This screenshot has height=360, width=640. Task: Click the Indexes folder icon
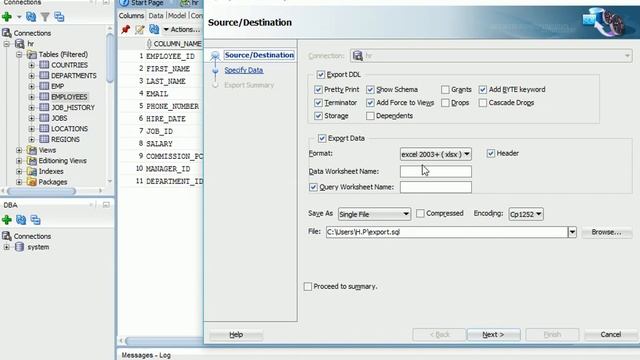pos(31,171)
